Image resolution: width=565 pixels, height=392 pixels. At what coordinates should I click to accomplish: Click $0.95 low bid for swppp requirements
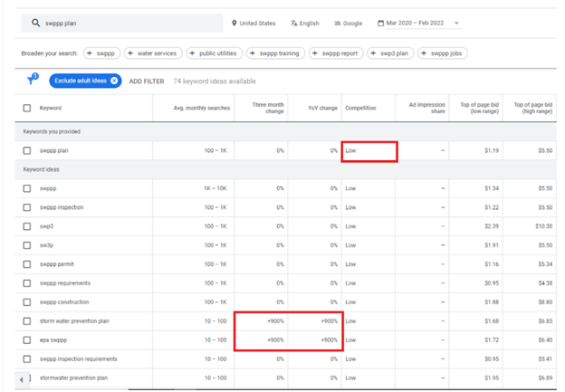[x=492, y=283]
